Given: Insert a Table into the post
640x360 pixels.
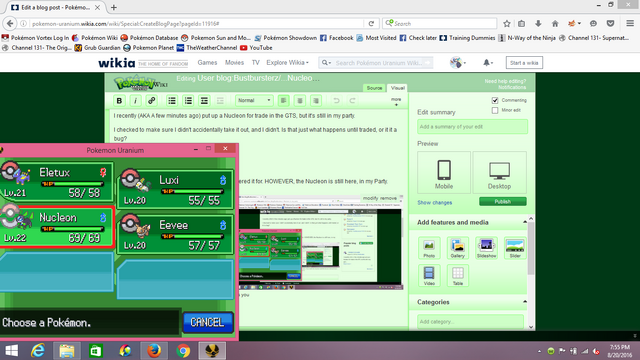Looking at the screenshot, I should tap(458, 276).
